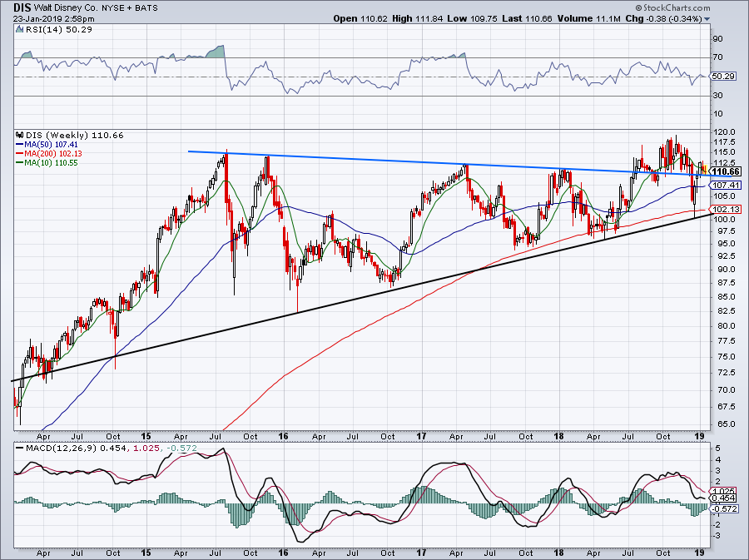The height and width of the screenshot is (560, 749).
Task: Select the High 111.84 quote value
Action: [418, 18]
